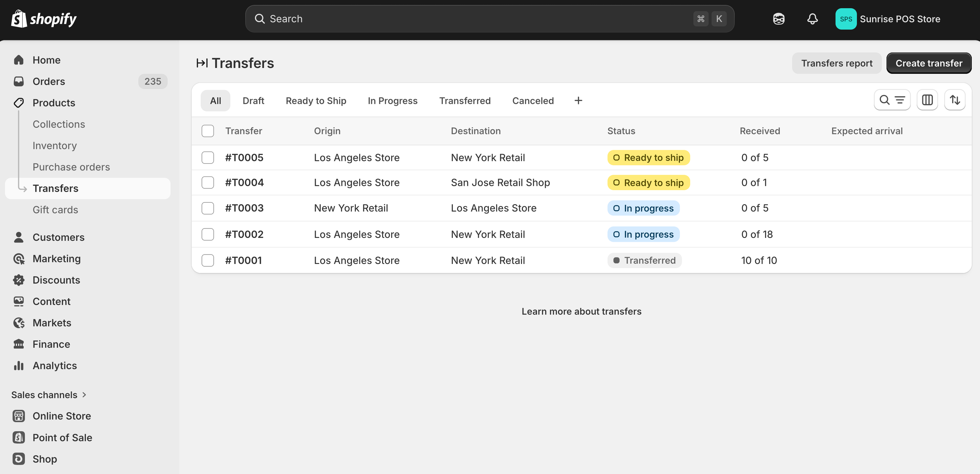This screenshot has height=474, width=980.
Task: Open the Learn more about transfers link
Action: [x=581, y=311]
